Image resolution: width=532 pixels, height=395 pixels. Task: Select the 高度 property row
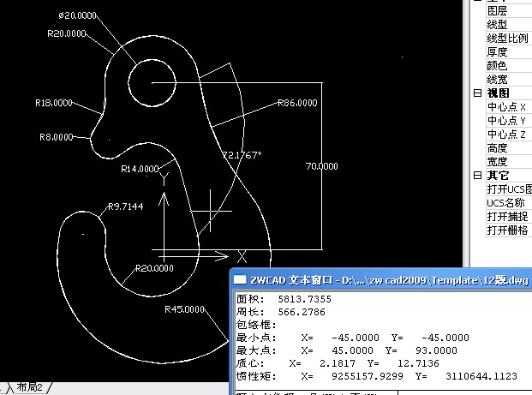pyautogui.click(x=509, y=148)
